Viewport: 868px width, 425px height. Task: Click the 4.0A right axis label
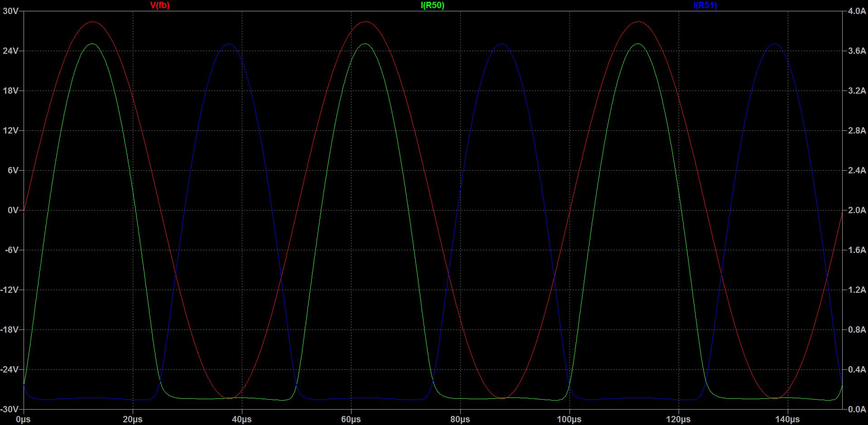[857, 11]
